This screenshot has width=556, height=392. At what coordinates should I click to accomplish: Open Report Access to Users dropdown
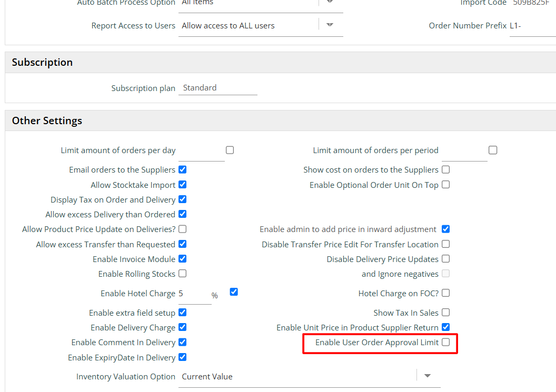tap(330, 25)
